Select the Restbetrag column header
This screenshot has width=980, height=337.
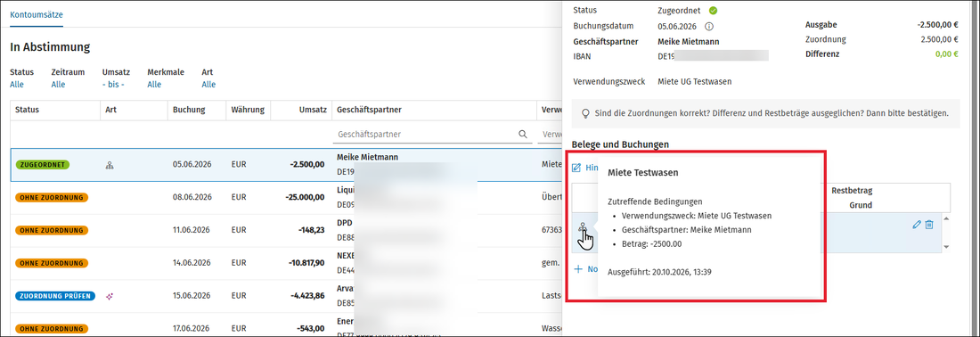tap(852, 191)
